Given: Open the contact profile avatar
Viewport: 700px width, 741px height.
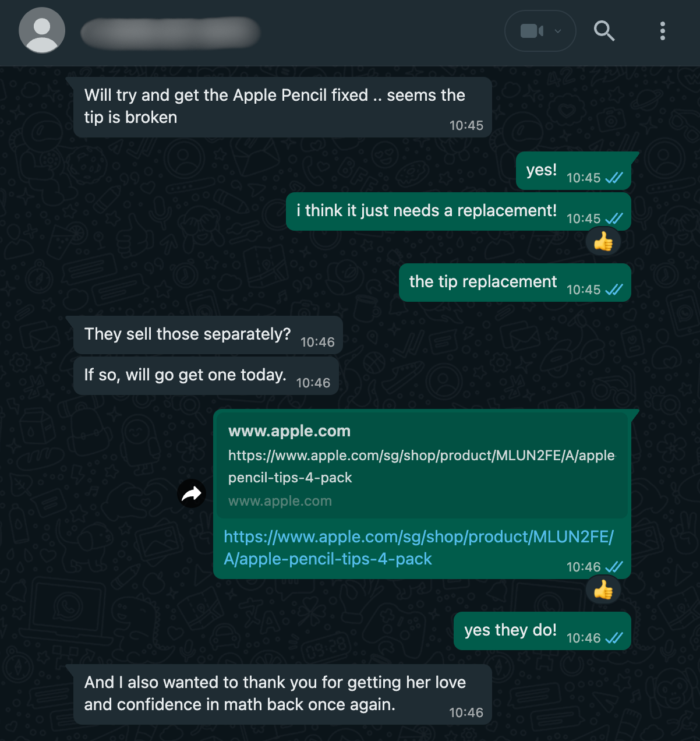Looking at the screenshot, I should point(42,31).
